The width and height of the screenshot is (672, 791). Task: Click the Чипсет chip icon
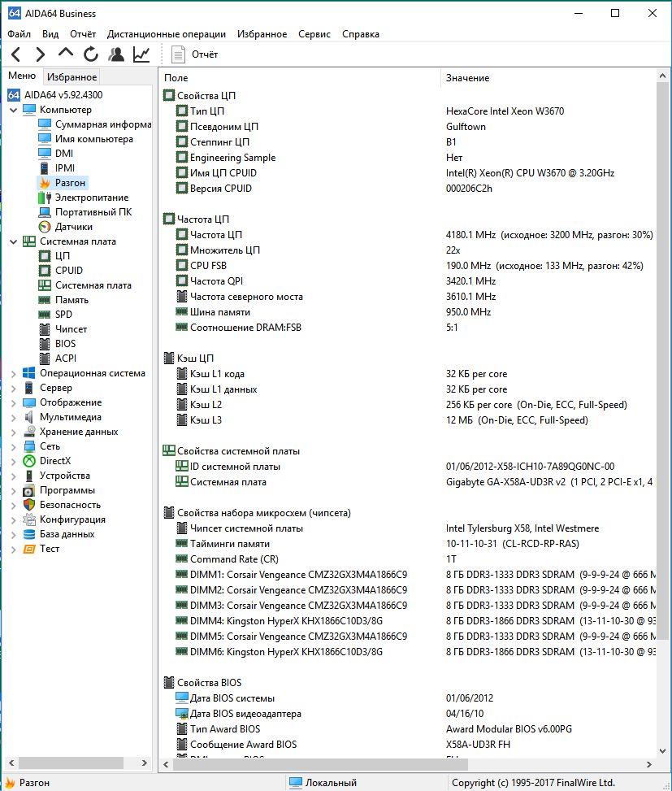tap(45, 329)
